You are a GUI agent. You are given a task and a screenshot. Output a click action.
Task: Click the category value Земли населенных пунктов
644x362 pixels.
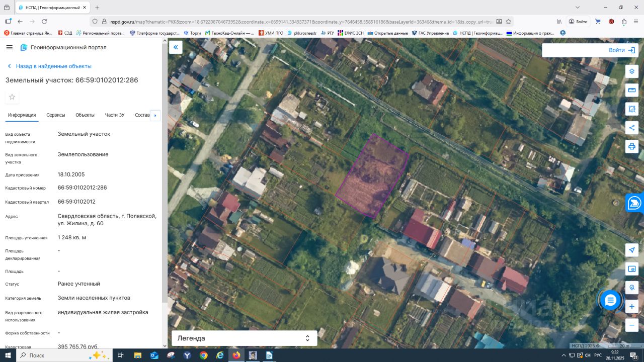click(94, 298)
